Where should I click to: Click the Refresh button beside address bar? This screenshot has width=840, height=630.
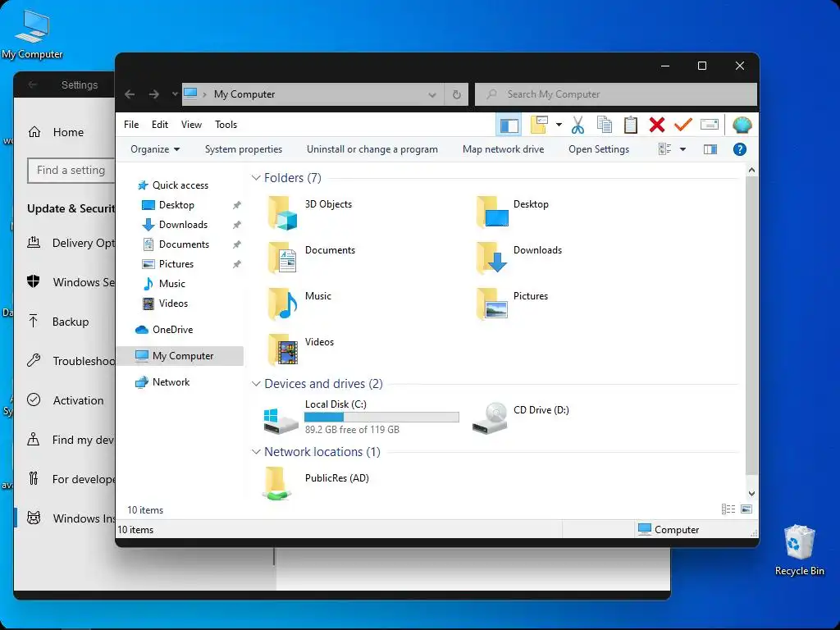coord(456,94)
